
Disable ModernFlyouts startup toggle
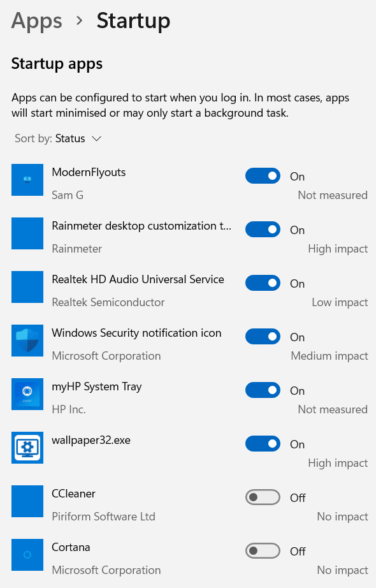point(263,176)
